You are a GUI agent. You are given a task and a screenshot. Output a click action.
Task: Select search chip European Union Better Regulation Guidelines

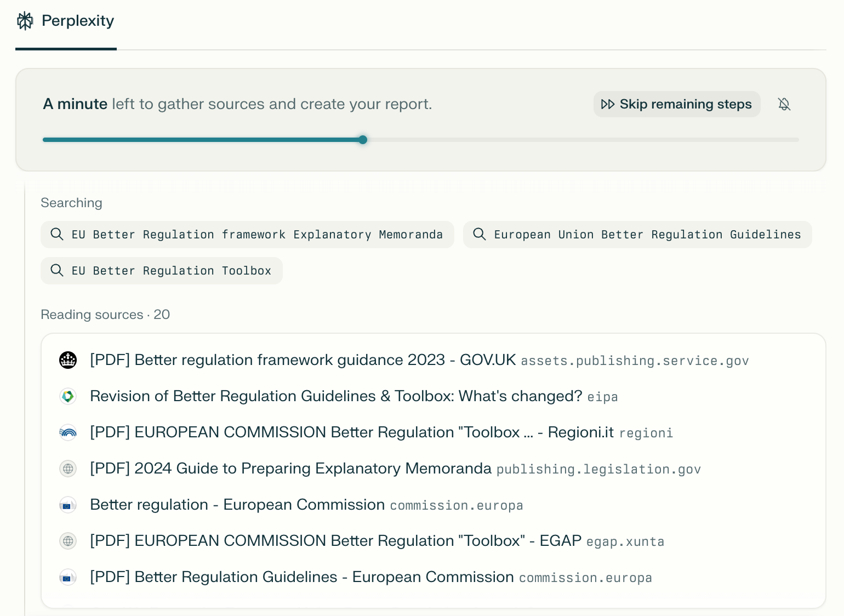[x=637, y=235]
